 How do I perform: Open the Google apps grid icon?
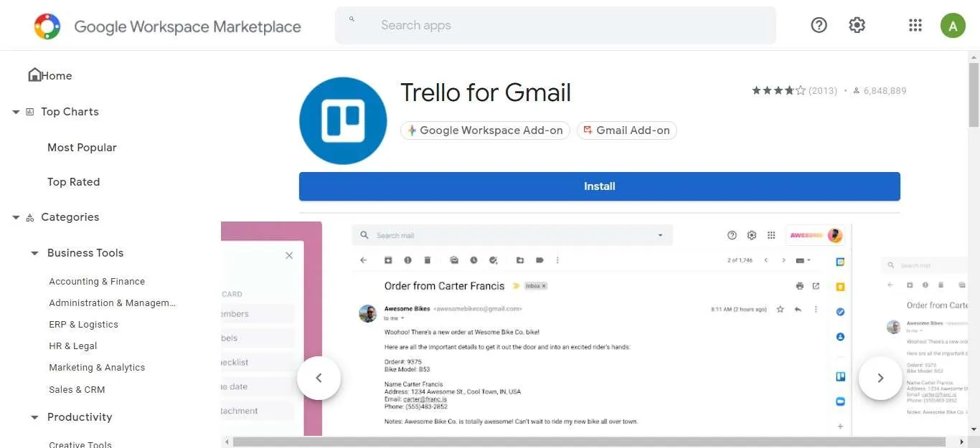[x=915, y=25]
